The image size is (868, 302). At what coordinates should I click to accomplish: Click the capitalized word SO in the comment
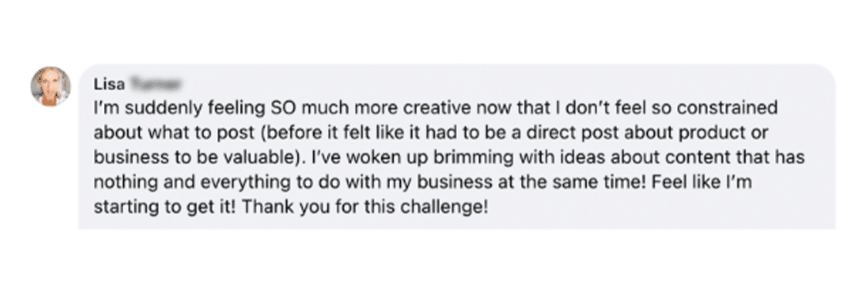pos(281,108)
